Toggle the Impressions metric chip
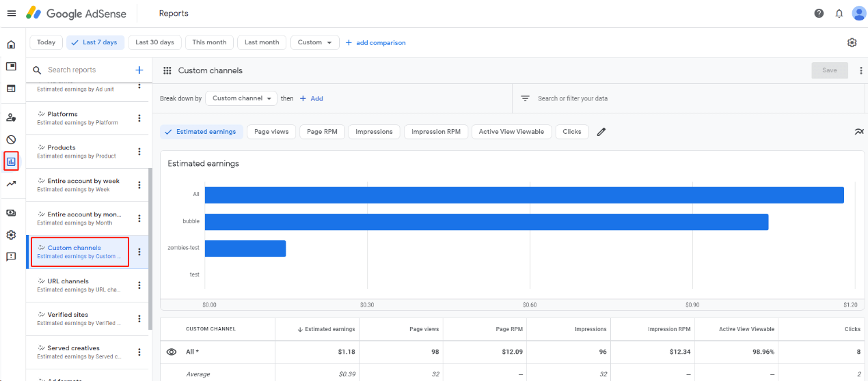 point(374,132)
